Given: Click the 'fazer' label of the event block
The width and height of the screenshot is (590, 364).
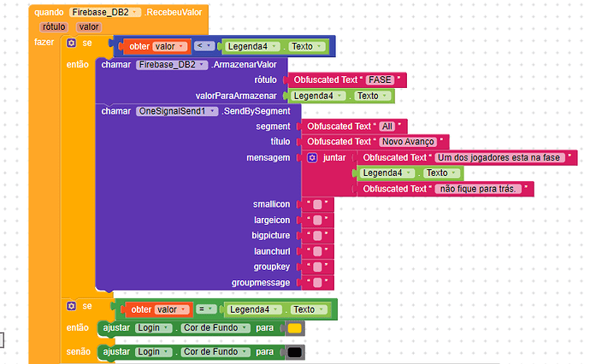Looking at the screenshot, I should pos(44,42).
